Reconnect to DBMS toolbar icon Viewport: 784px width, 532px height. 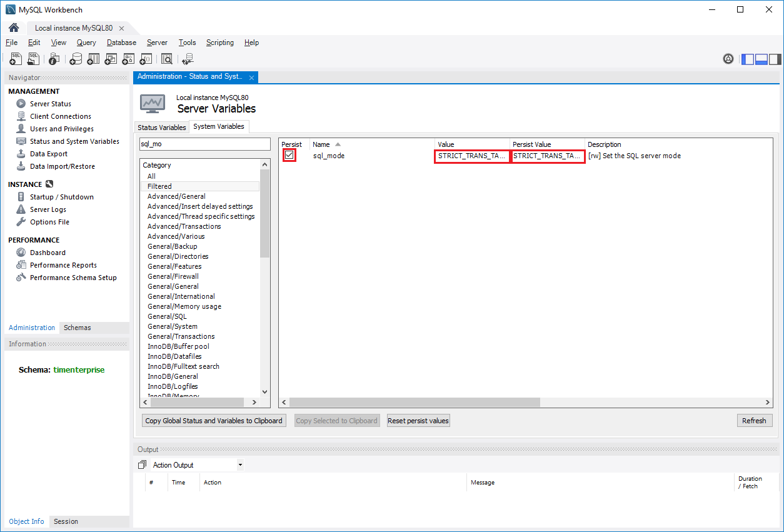[188, 59]
